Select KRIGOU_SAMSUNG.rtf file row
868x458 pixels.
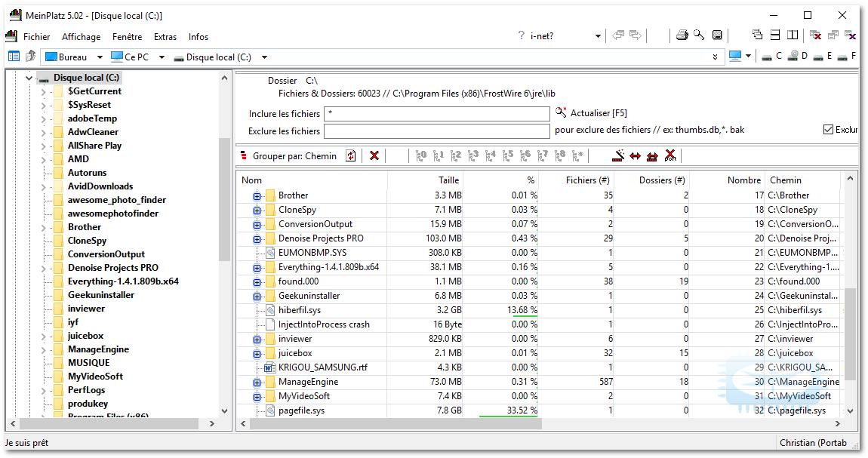pyautogui.click(x=540, y=367)
